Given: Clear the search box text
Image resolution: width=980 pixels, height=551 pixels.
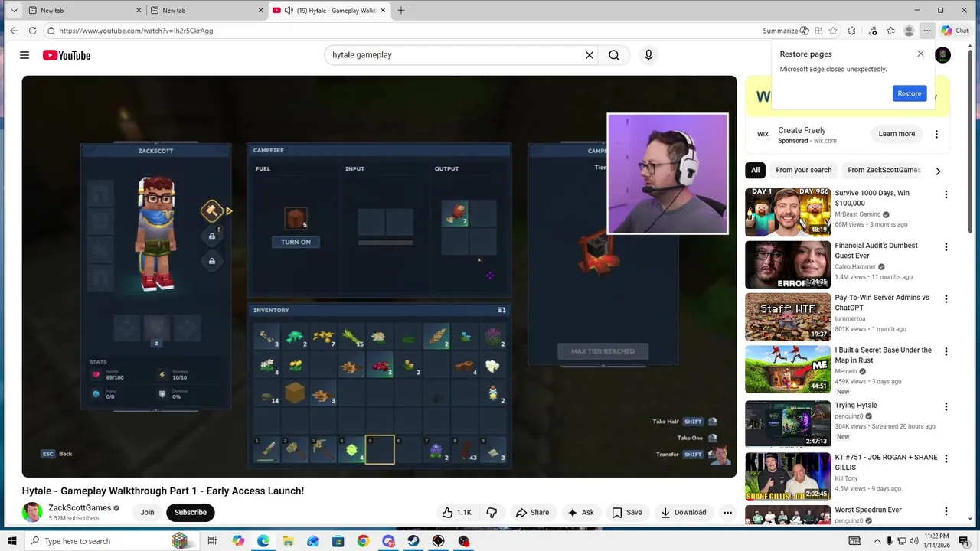Looking at the screenshot, I should [x=590, y=55].
